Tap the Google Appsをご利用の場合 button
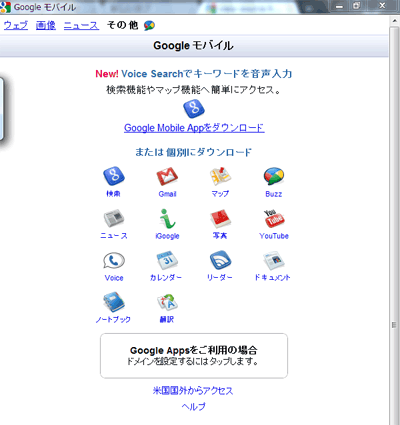400x425 pixels. [194, 356]
